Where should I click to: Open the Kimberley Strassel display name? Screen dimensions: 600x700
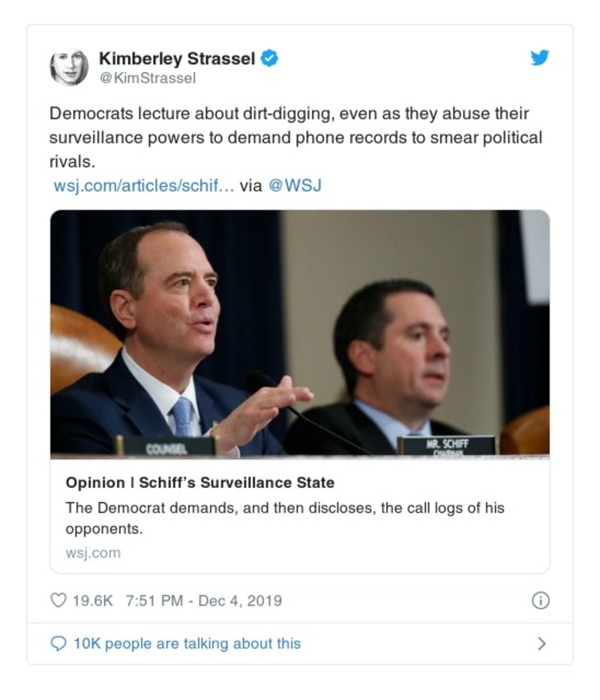pos(177,58)
